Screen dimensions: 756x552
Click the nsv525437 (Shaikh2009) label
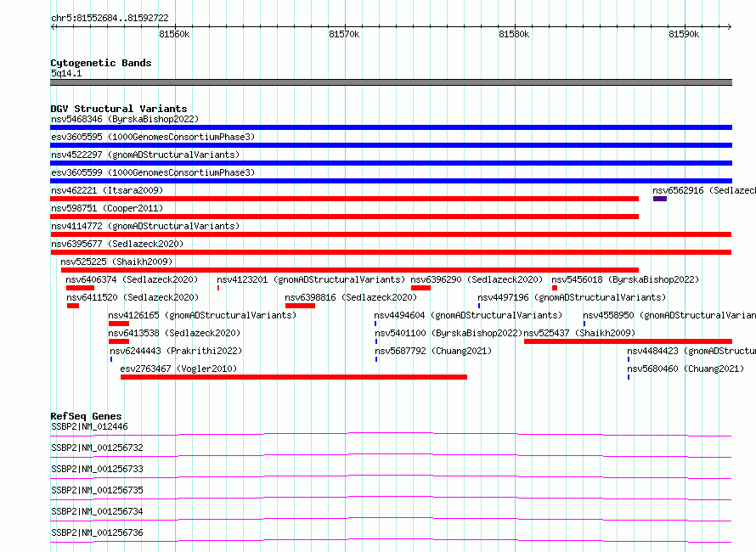click(x=579, y=333)
